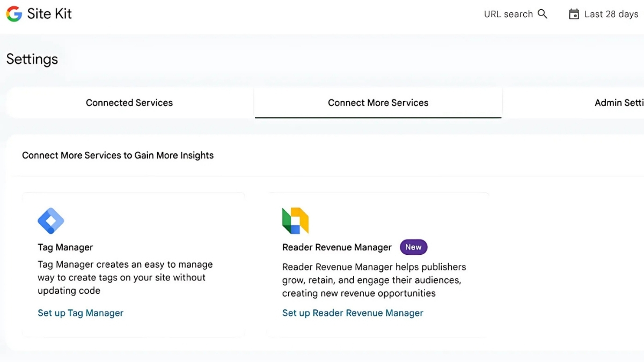Click the Set up Reader Revenue Manager link
644x362 pixels.
[x=353, y=313]
